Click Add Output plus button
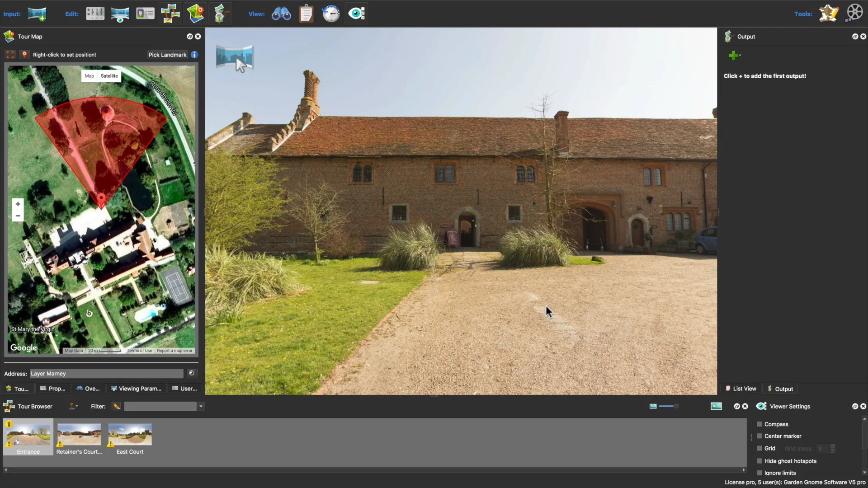 point(733,56)
